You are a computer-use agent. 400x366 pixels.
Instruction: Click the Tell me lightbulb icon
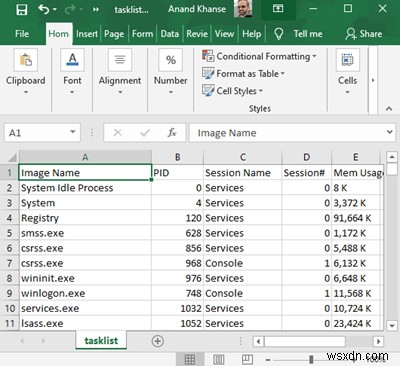click(x=278, y=34)
